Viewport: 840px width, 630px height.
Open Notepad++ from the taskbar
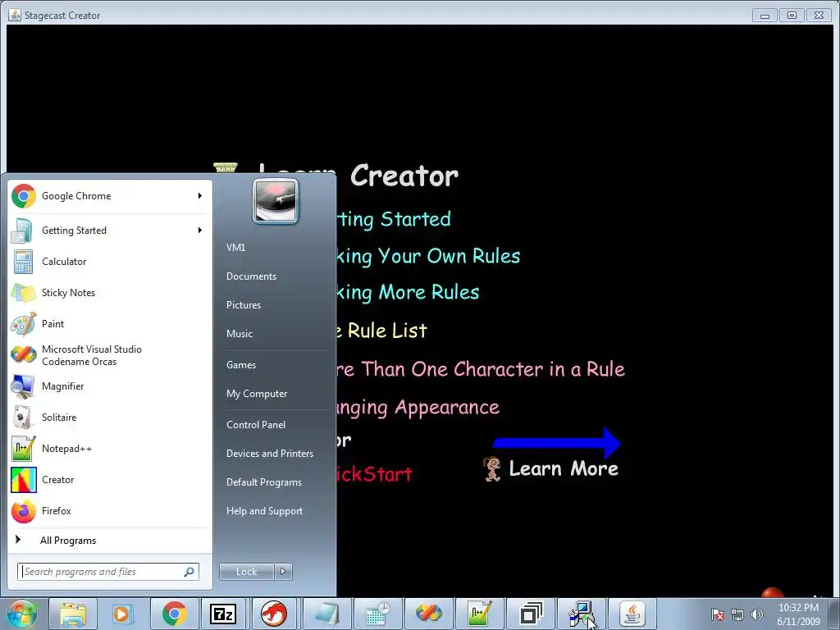479,614
